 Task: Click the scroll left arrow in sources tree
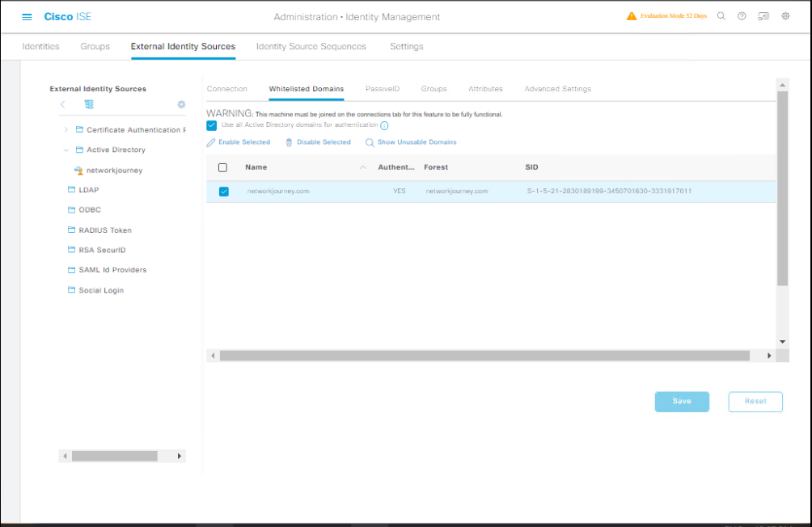point(65,456)
